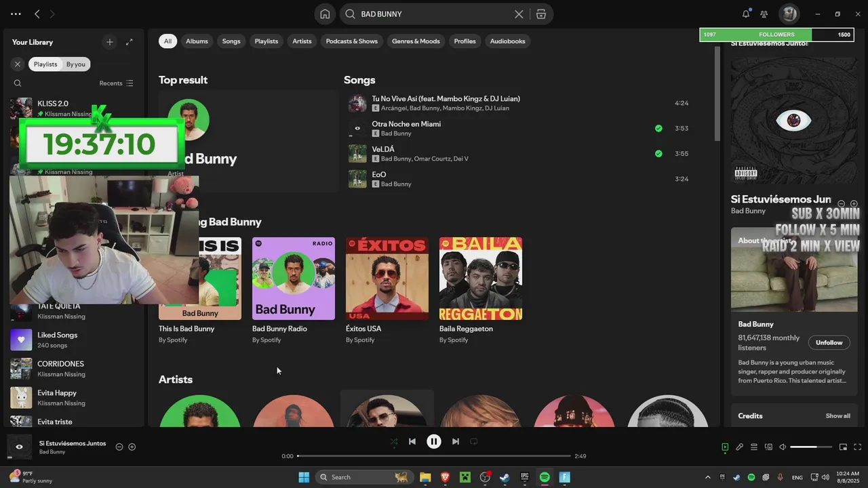Click Show all credits link
Screen dimensions: 868x488
click(x=837, y=416)
